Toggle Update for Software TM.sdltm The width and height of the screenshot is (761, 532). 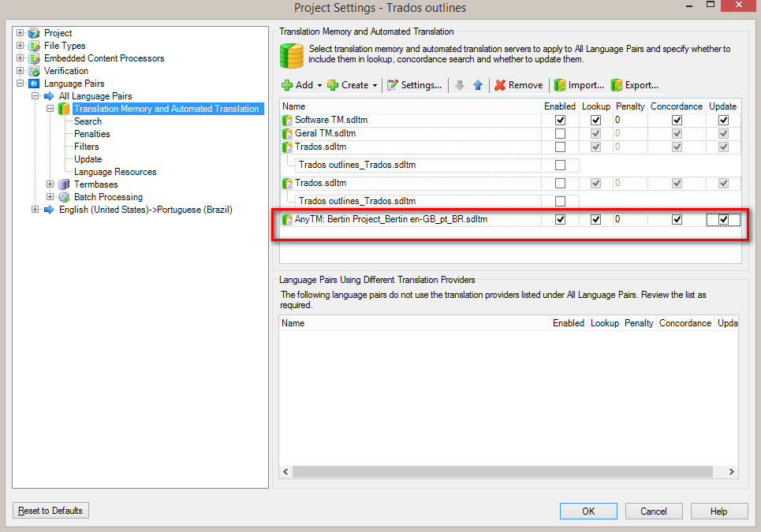724,121
